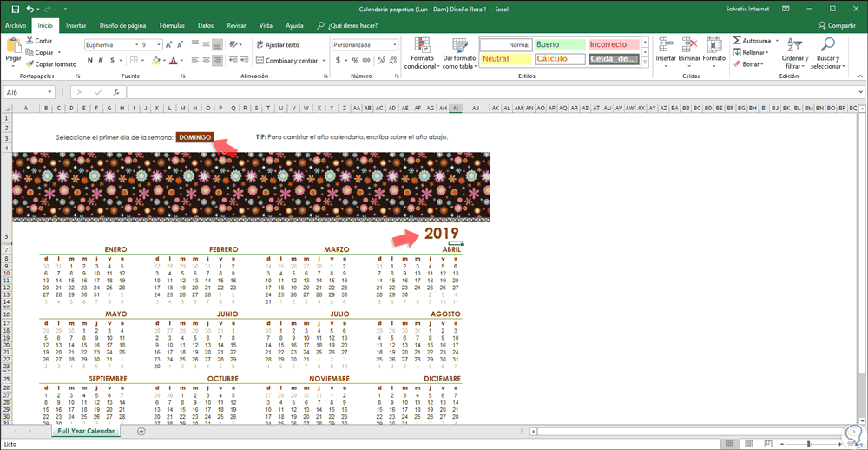Select the DOMINGO first-day cell
Image resolution: width=868 pixels, height=450 pixels.
[x=194, y=137]
